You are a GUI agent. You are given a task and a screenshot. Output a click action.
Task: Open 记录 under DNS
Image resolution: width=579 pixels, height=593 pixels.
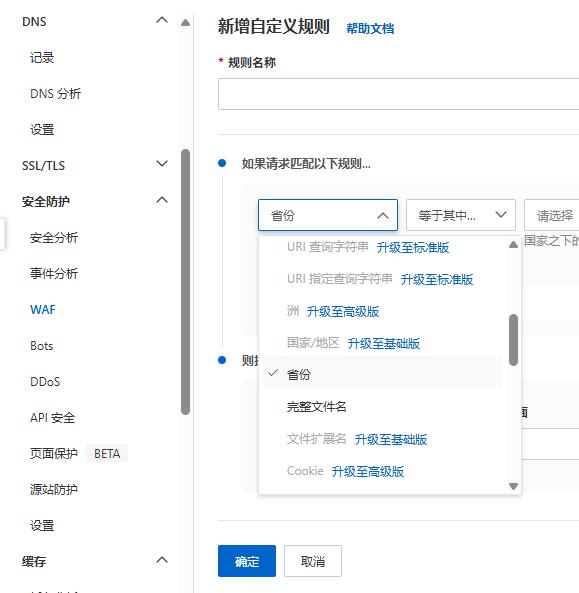point(42,58)
